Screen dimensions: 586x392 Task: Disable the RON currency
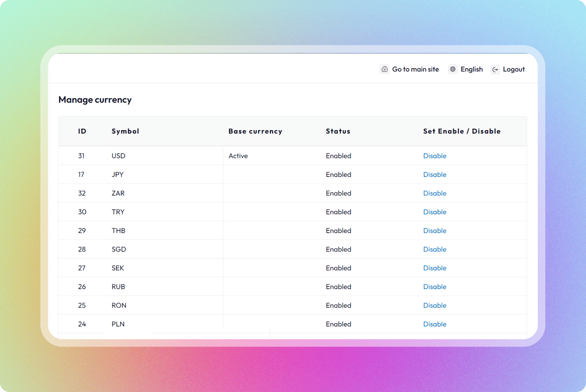click(x=435, y=305)
